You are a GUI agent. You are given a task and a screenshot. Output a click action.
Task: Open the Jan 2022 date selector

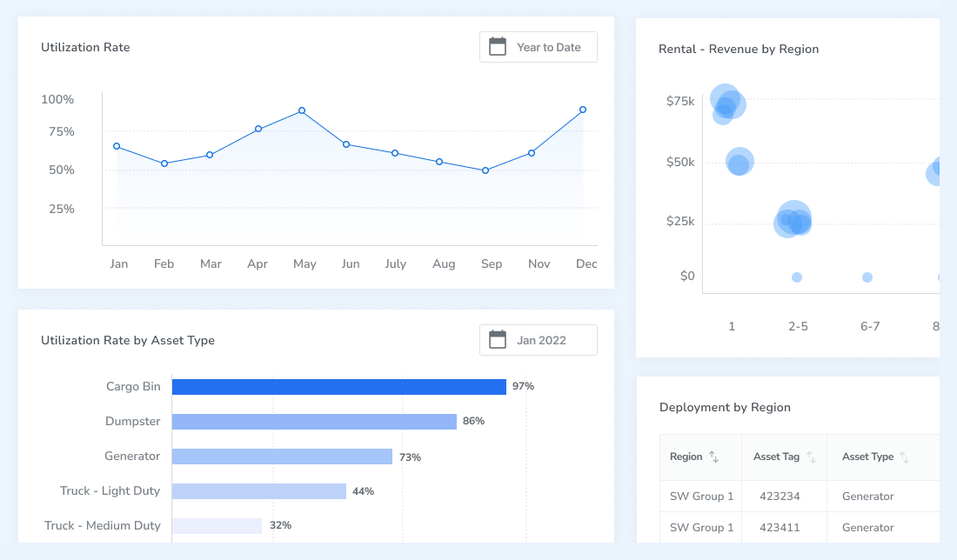click(x=539, y=340)
